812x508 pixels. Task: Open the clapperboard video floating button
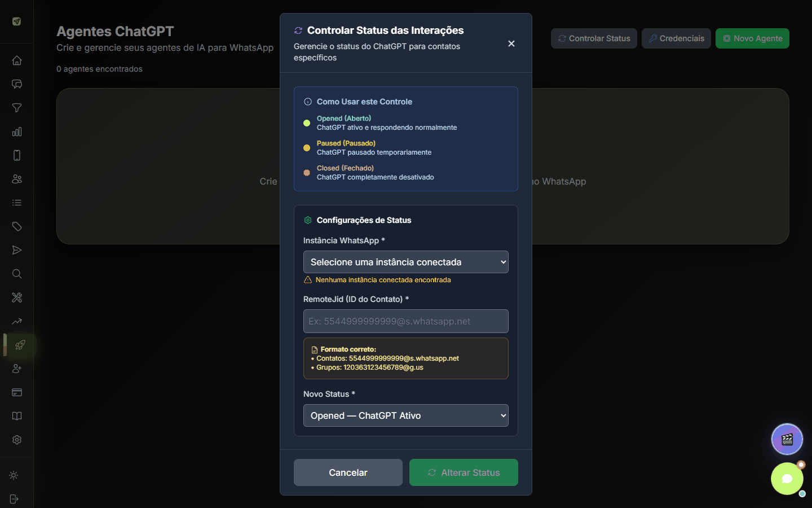point(787,439)
